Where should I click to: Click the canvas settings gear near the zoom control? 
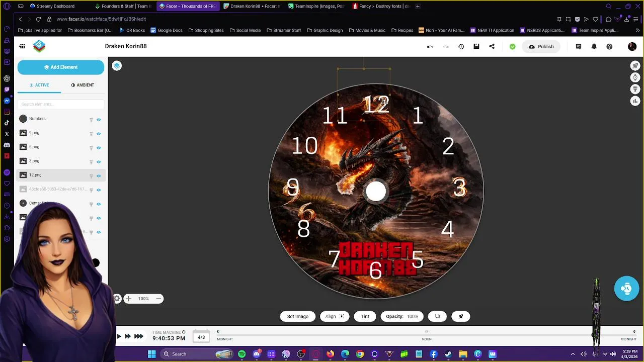(x=117, y=299)
